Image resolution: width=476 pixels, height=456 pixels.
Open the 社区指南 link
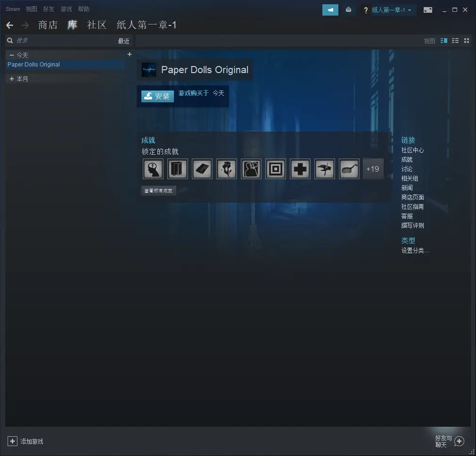point(412,207)
